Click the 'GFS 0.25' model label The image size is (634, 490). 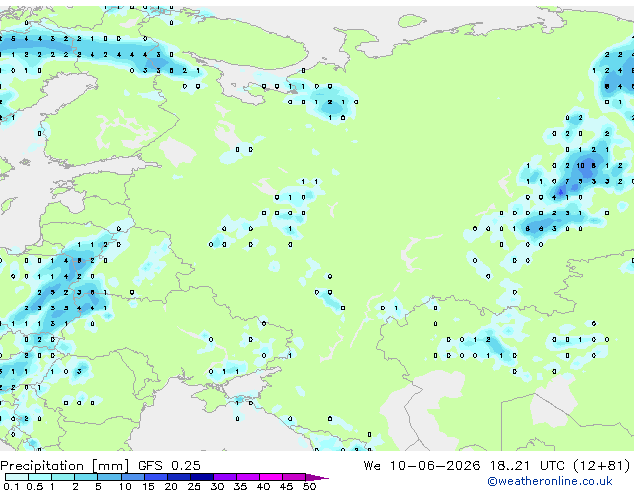[169, 466]
